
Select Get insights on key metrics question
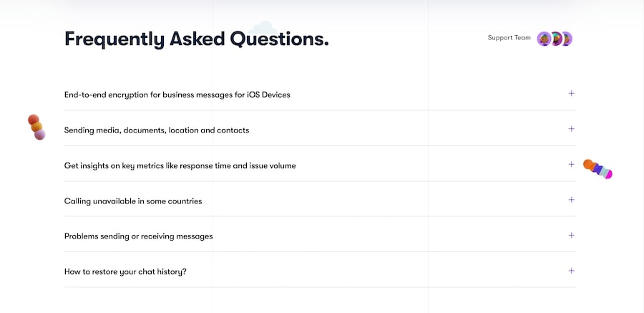180,165
